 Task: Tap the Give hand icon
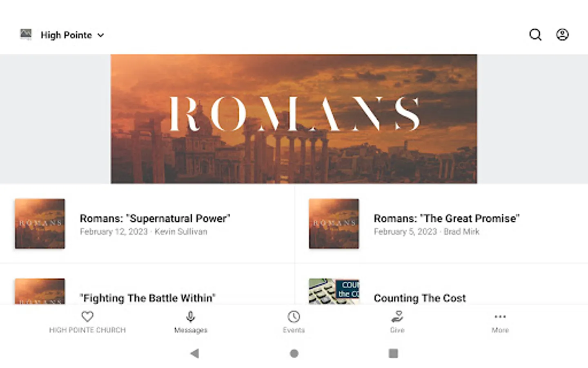pyautogui.click(x=397, y=316)
